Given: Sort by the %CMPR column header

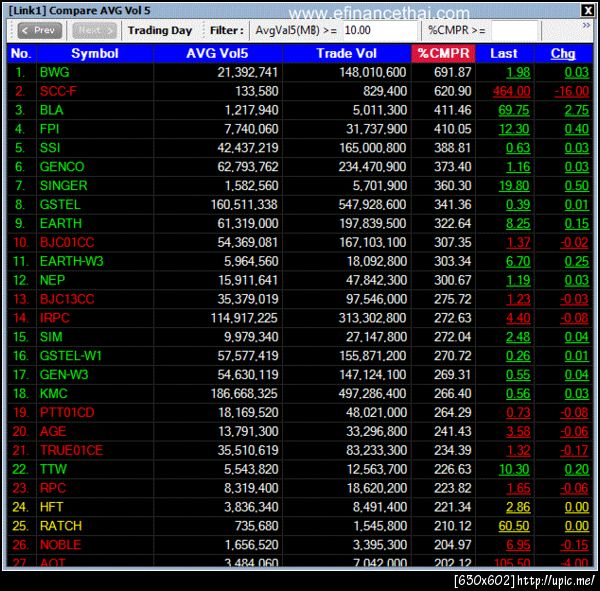Looking at the screenshot, I should click(x=443, y=53).
